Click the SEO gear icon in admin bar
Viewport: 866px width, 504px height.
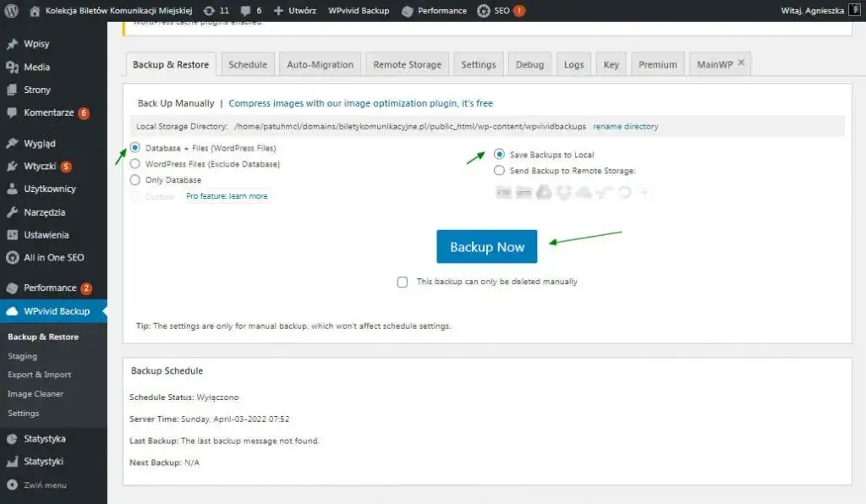pos(483,10)
